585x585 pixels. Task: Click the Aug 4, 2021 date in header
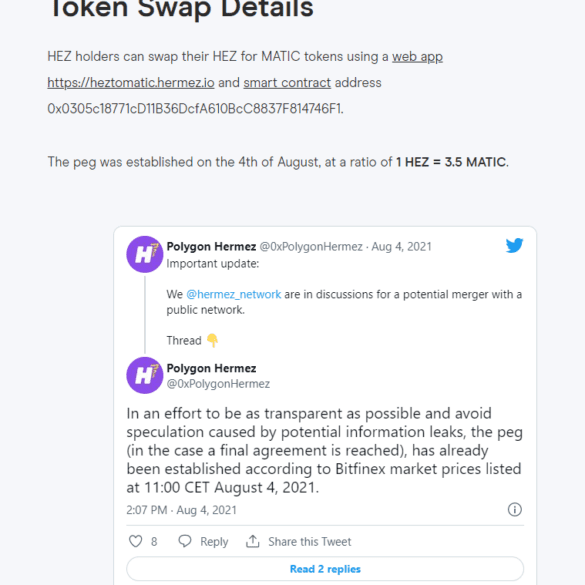coord(401,247)
